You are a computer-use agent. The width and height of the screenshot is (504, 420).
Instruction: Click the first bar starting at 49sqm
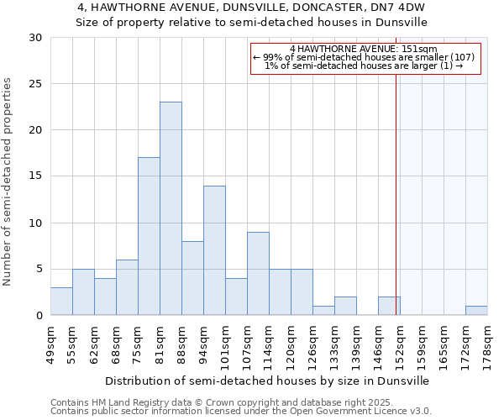tap(61, 301)
